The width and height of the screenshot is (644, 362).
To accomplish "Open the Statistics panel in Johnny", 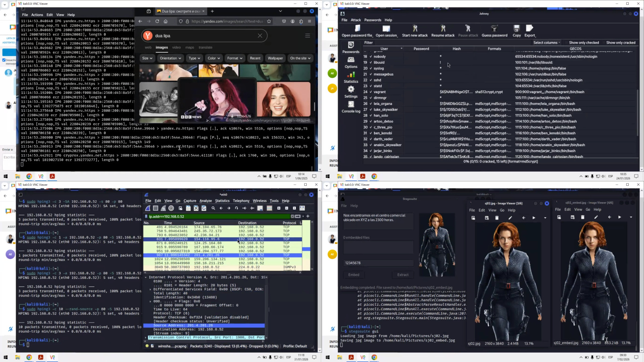I will (351, 77).
